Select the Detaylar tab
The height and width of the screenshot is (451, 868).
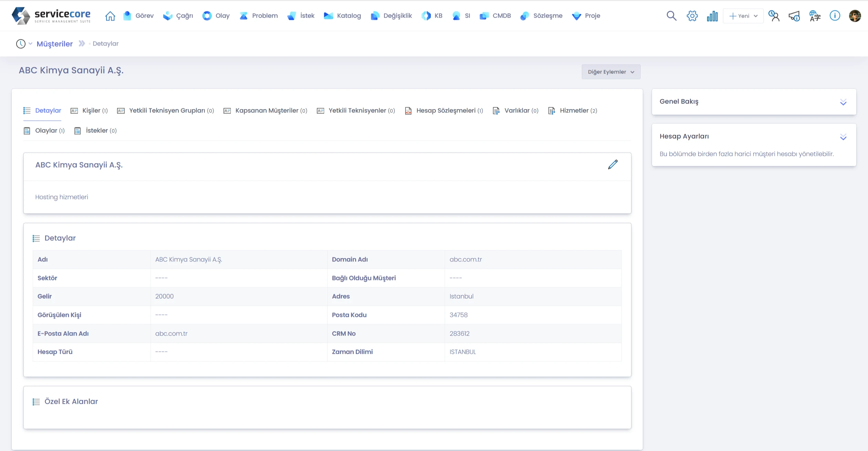tap(42, 111)
